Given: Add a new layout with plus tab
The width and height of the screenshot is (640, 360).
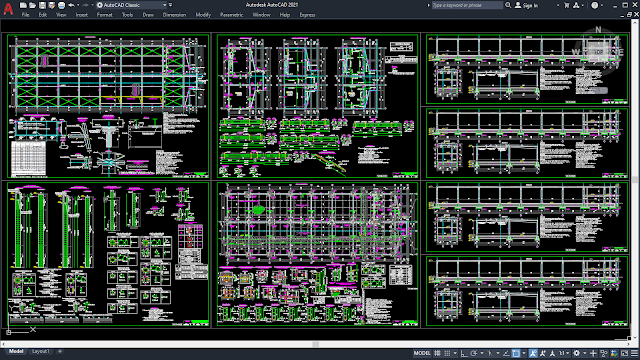Looking at the screenshot, I should point(60,351).
